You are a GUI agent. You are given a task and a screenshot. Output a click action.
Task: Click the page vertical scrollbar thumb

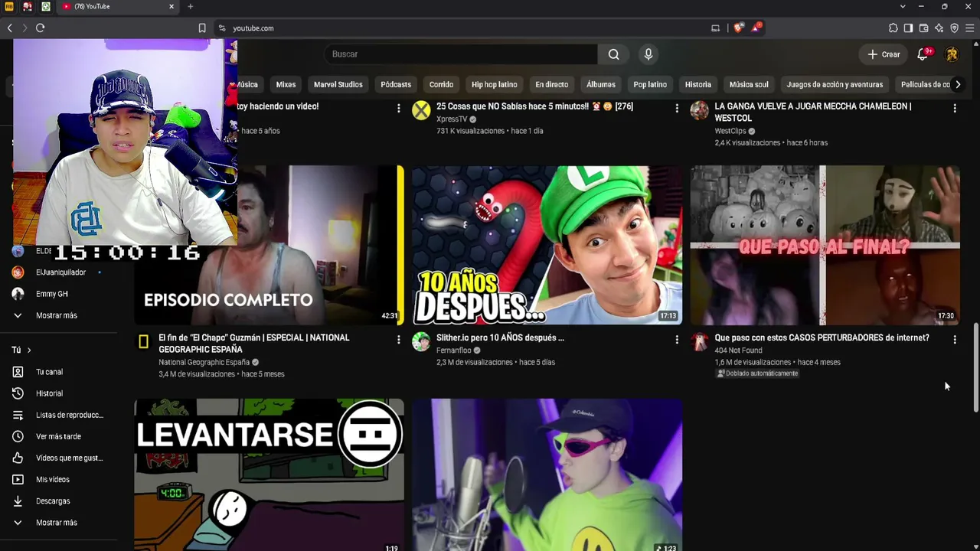pyautogui.click(x=975, y=368)
